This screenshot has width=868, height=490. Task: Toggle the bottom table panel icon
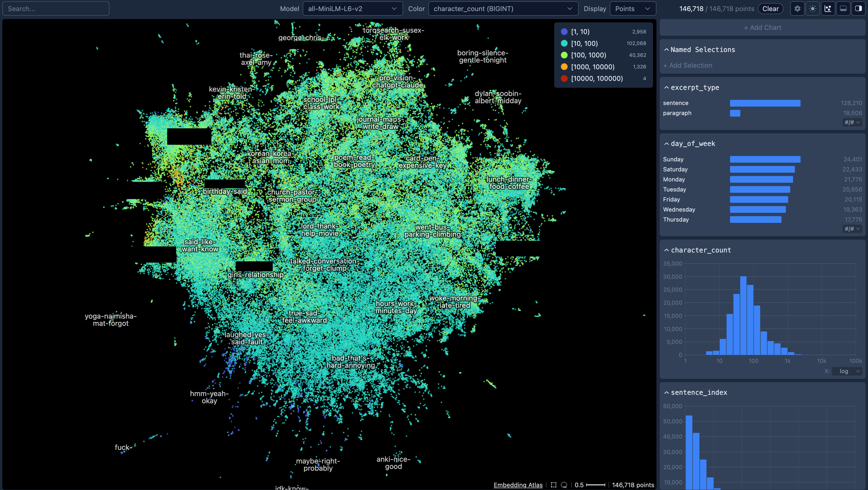tap(843, 9)
